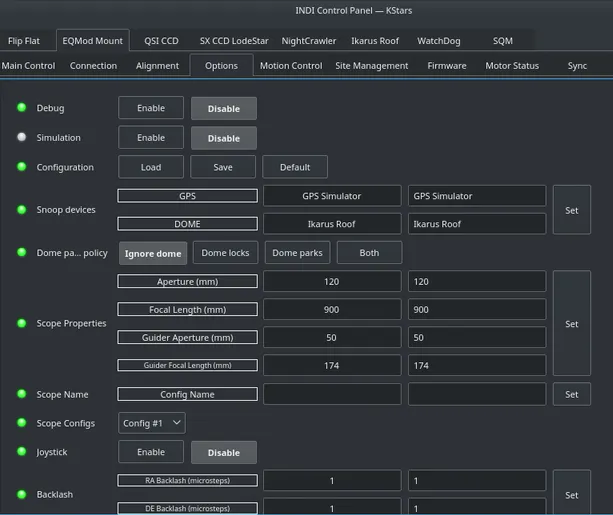Switch to the Motion Control tab
613x515 pixels.
tap(291, 66)
